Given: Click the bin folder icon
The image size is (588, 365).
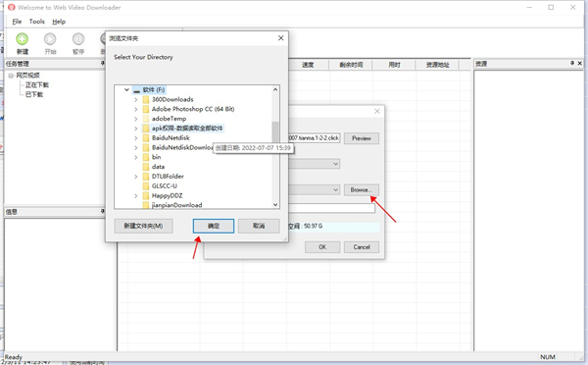Looking at the screenshot, I should click(146, 157).
